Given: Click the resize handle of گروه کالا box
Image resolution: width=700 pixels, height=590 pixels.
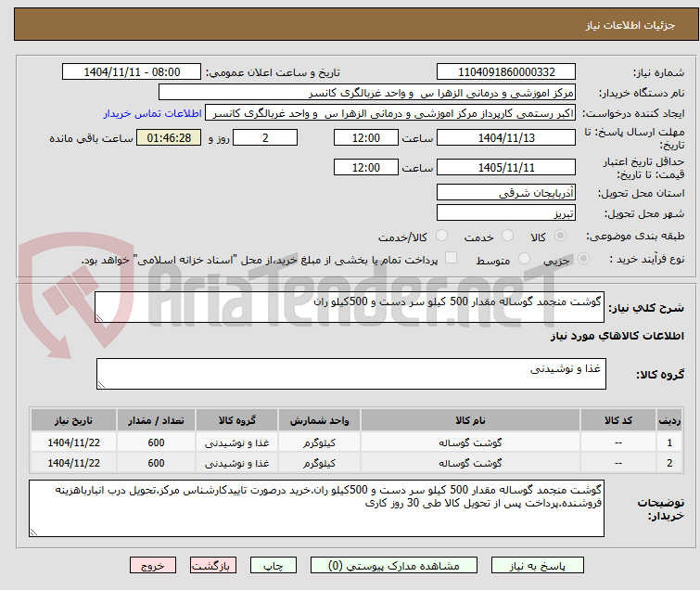Looking at the screenshot, I should 101,385.
